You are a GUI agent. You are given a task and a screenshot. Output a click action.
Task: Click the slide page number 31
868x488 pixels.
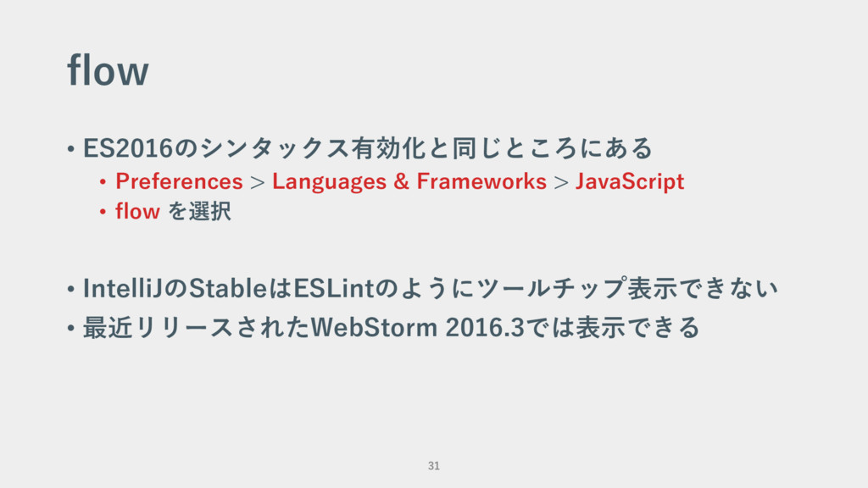[x=434, y=466]
